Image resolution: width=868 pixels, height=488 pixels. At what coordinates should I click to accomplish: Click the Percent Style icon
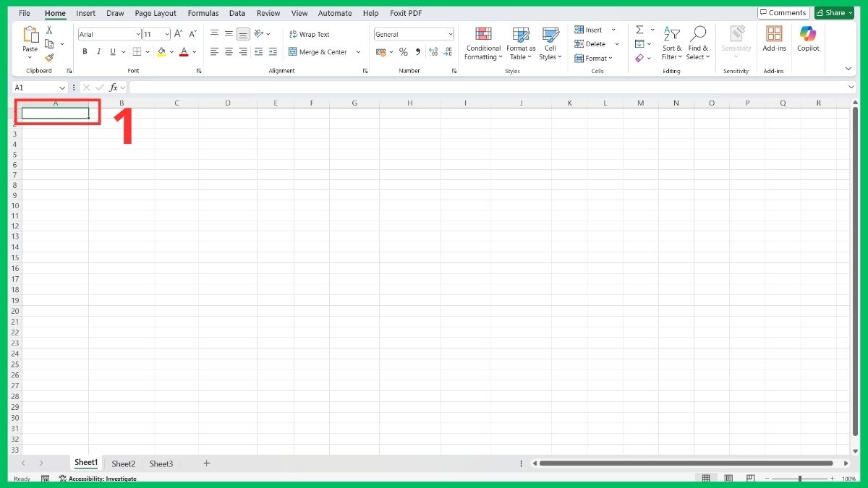403,51
